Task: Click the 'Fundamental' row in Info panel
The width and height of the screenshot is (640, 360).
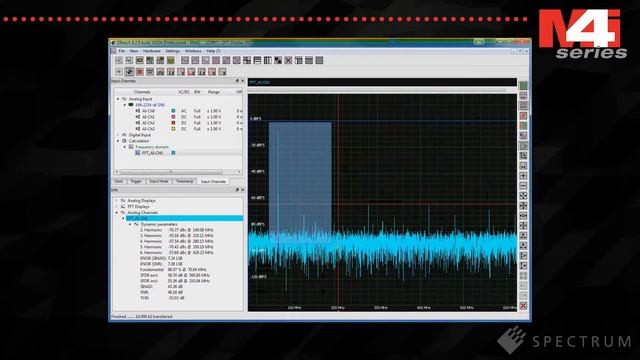Action: click(173, 270)
